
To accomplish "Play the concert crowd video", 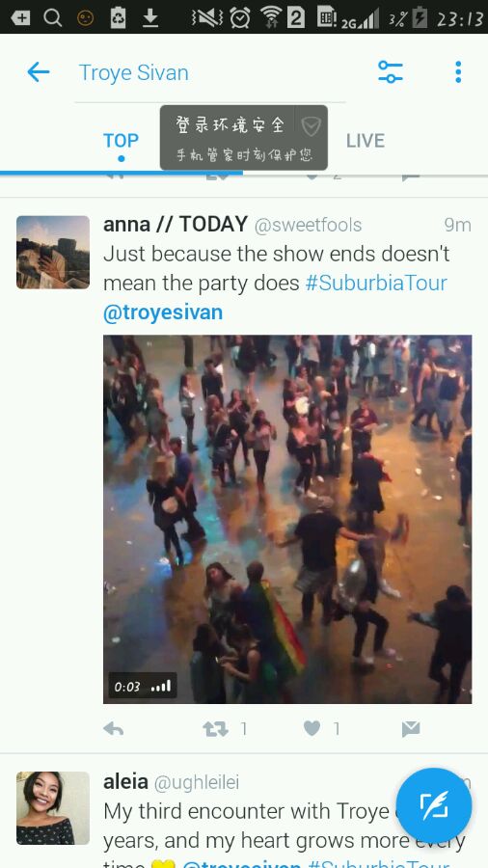I will point(287,519).
